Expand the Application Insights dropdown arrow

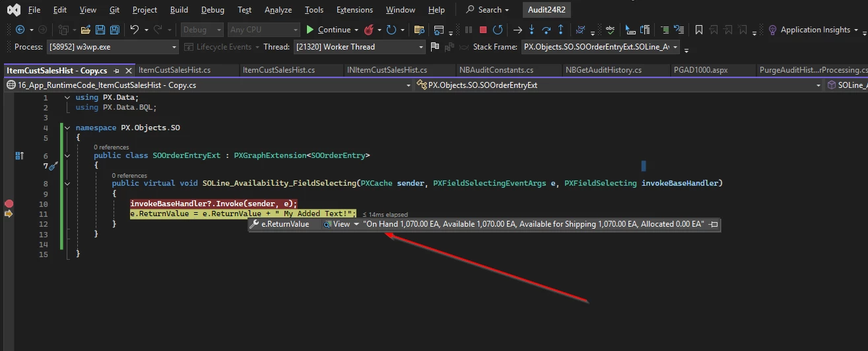(x=856, y=30)
